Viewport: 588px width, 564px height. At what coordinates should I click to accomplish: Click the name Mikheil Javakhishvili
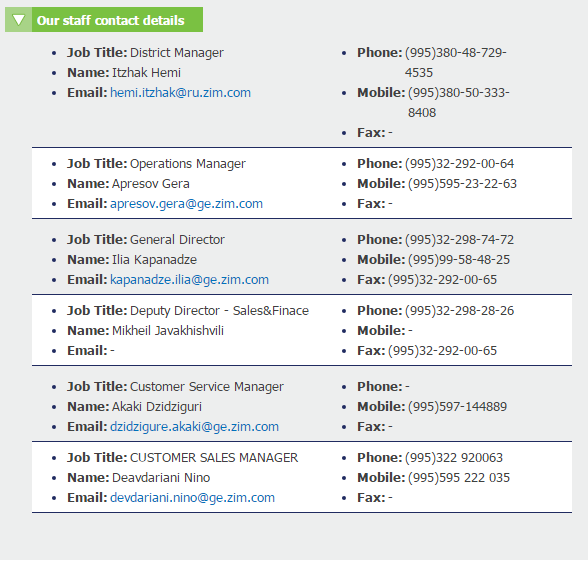click(168, 331)
